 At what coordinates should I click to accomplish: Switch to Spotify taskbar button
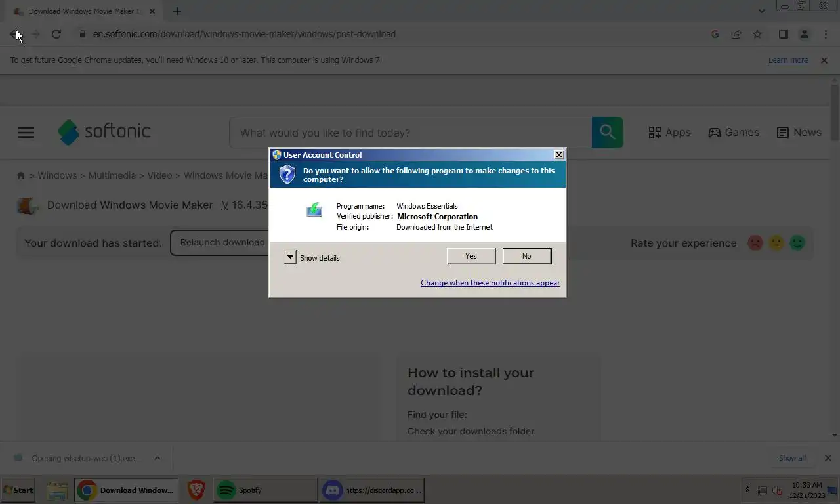(x=265, y=490)
